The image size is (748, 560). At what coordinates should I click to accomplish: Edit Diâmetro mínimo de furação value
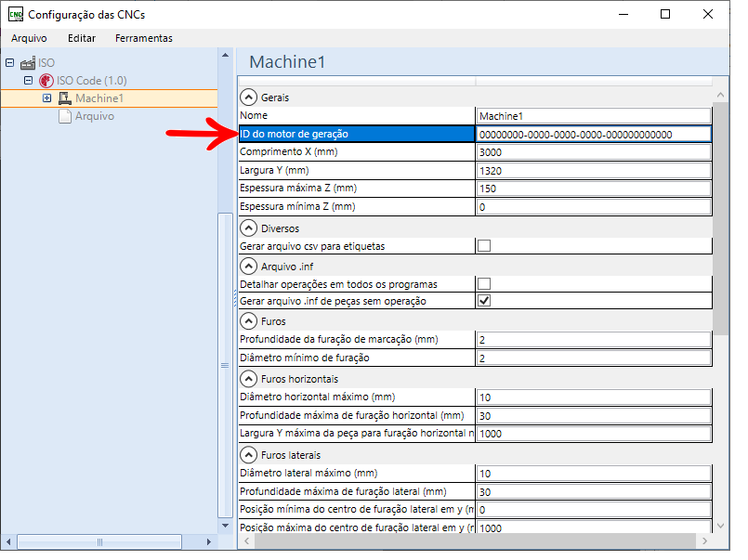[x=594, y=358]
